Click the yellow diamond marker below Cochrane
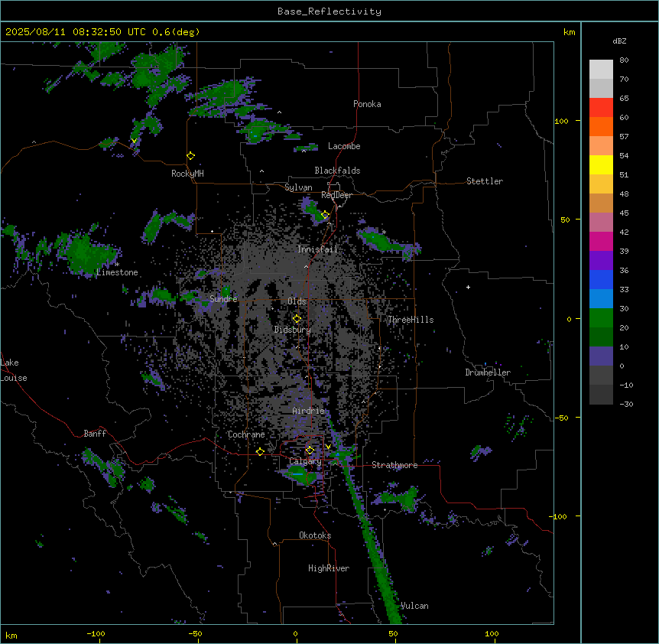The width and height of the screenshot is (659, 644). coord(260,452)
